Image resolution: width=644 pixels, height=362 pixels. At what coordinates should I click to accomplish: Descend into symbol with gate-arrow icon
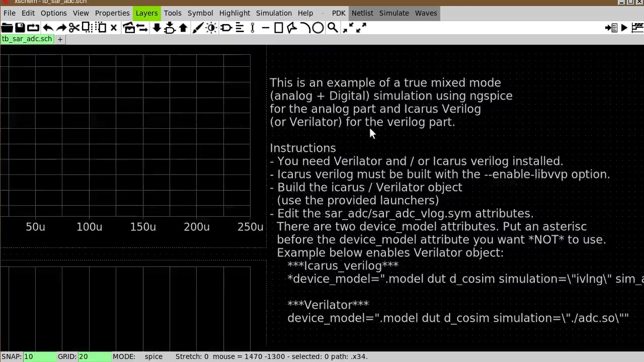click(x=170, y=28)
